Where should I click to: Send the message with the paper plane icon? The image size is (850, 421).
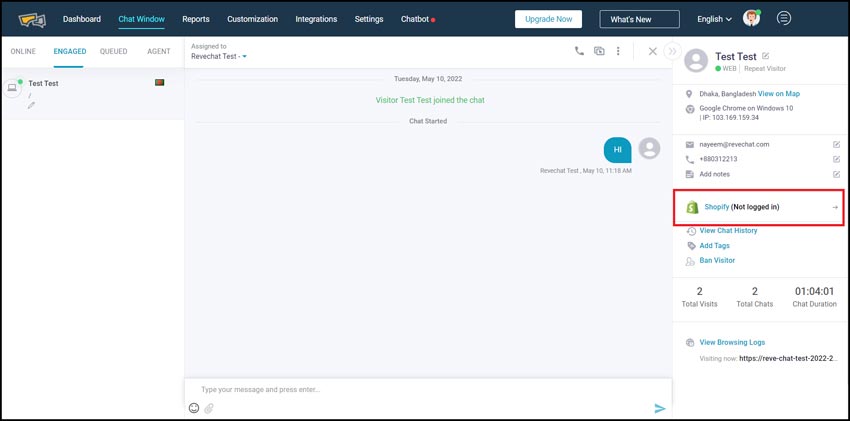[659, 408]
